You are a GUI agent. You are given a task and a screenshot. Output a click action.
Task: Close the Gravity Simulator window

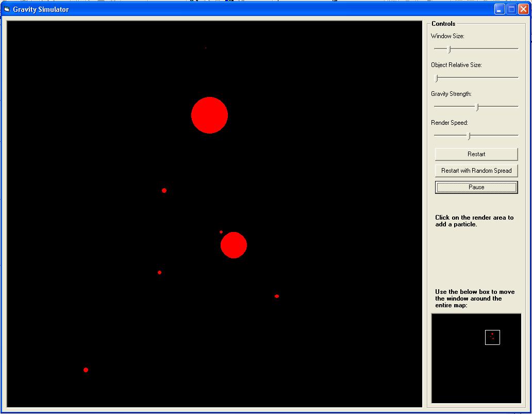tap(523, 9)
